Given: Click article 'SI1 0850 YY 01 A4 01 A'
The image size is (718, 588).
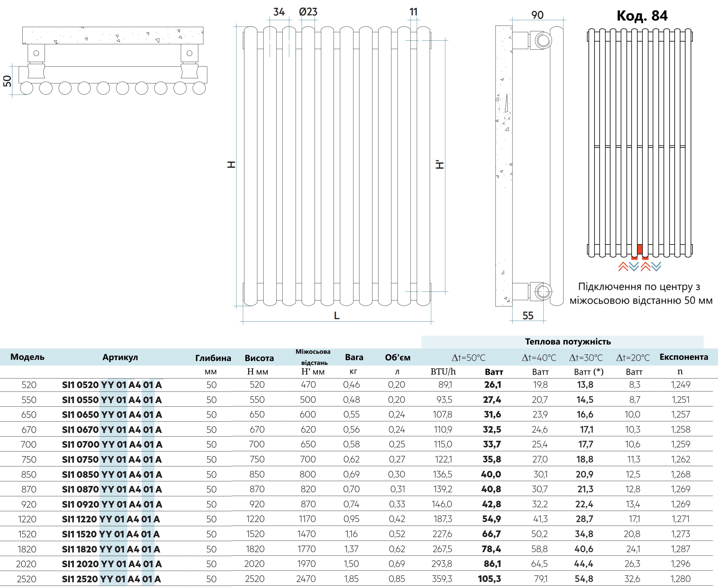Looking at the screenshot, I should [x=112, y=474].
